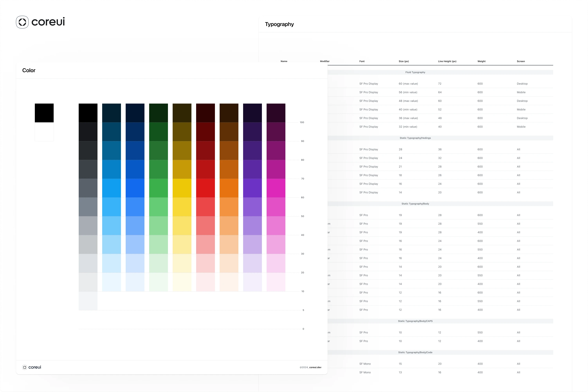The width and height of the screenshot is (588, 392).
Task: Click the coreui logo icon in the header
Action: click(22, 22)
